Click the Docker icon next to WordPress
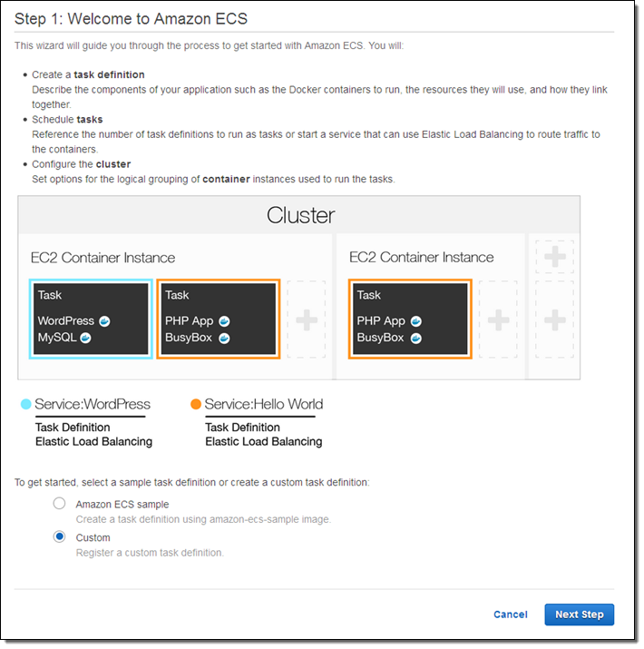This screenshot has height=649, width=644. pos(104,321)
